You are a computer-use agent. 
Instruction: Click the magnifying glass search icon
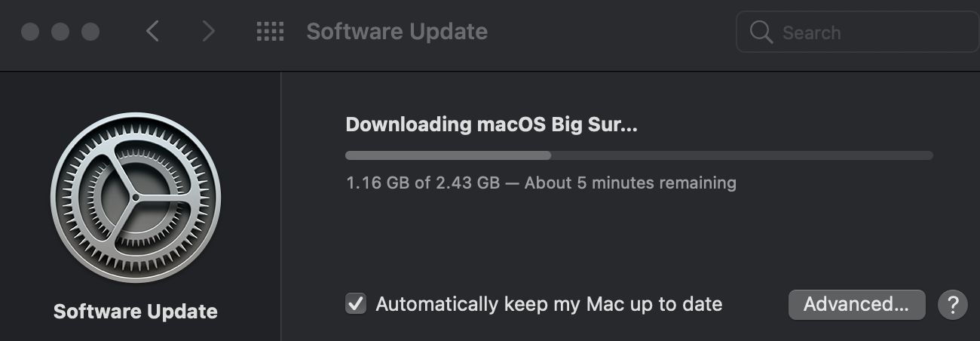click(761, 32)
